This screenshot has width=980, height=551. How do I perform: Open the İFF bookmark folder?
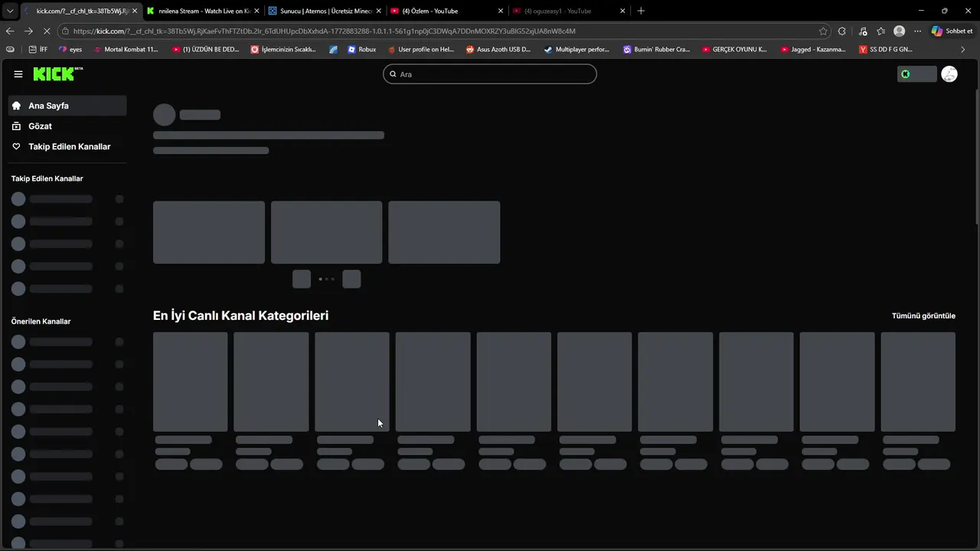coord(38,49)
